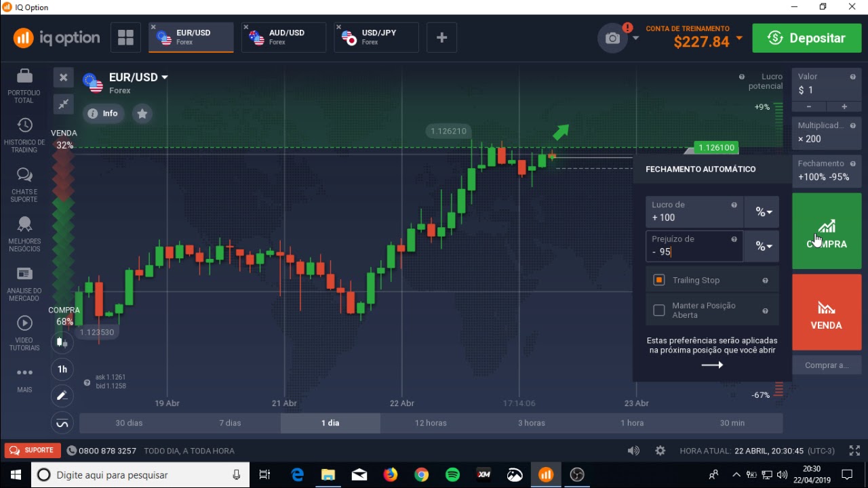Open Microsoft Edge from taskbar
The image size is (868, 488).
[x=297, y=474]
